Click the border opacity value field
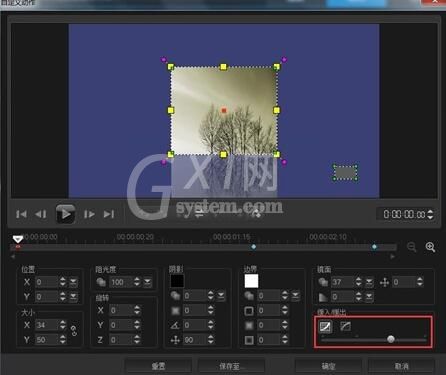 269,296
